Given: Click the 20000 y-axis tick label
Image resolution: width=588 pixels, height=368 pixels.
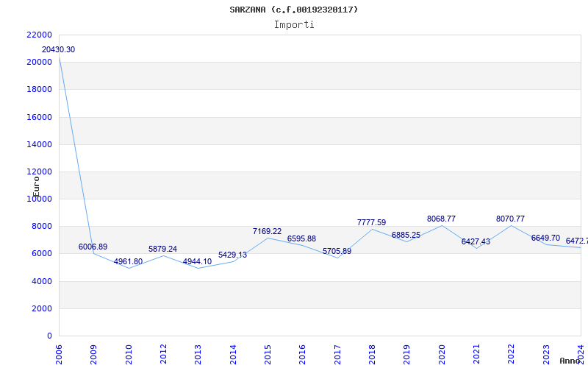Looking at the screenshot, I should (x=40, y=62).
